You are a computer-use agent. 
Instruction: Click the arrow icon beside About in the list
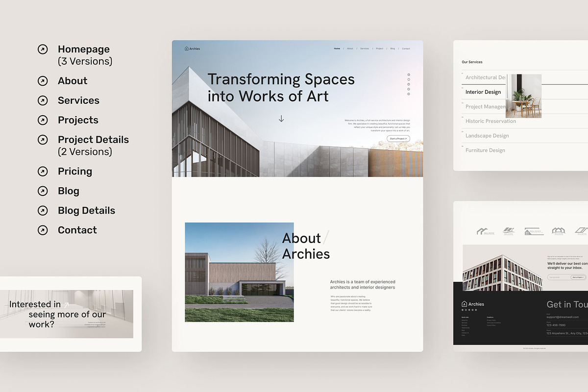click(x=43, y=81)
